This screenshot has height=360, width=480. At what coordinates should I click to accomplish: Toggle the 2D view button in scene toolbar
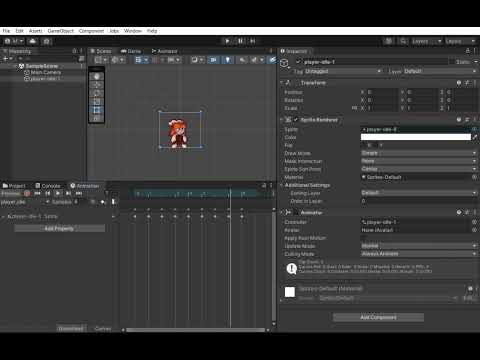pos(213,60)
